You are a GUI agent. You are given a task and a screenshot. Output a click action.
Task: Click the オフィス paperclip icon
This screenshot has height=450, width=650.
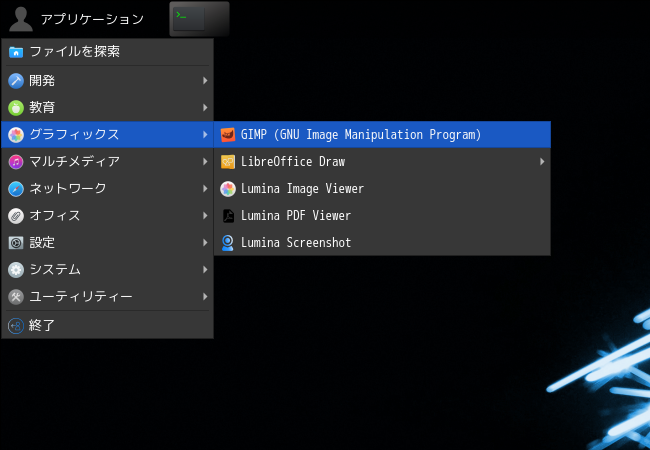pos(16,216)
